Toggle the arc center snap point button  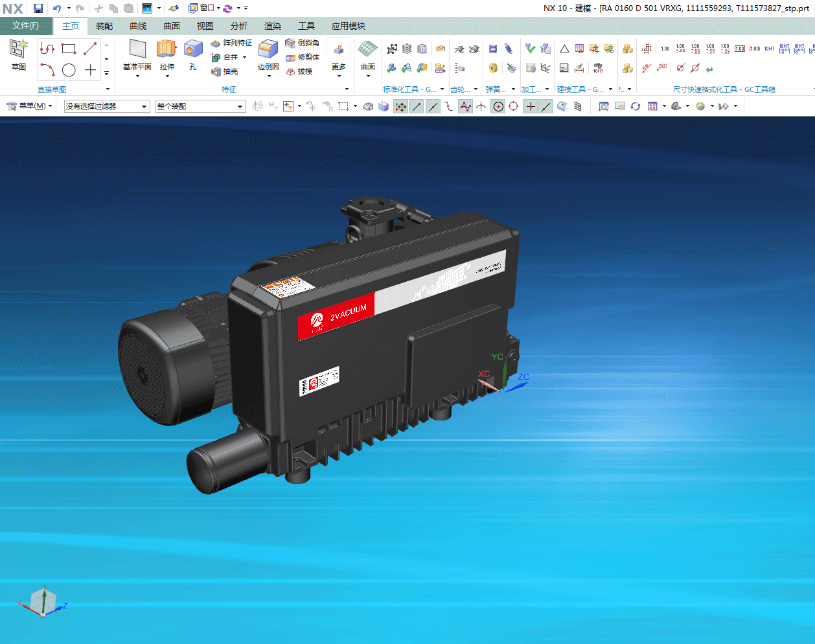pyautogui.click(x=498, y=106)
